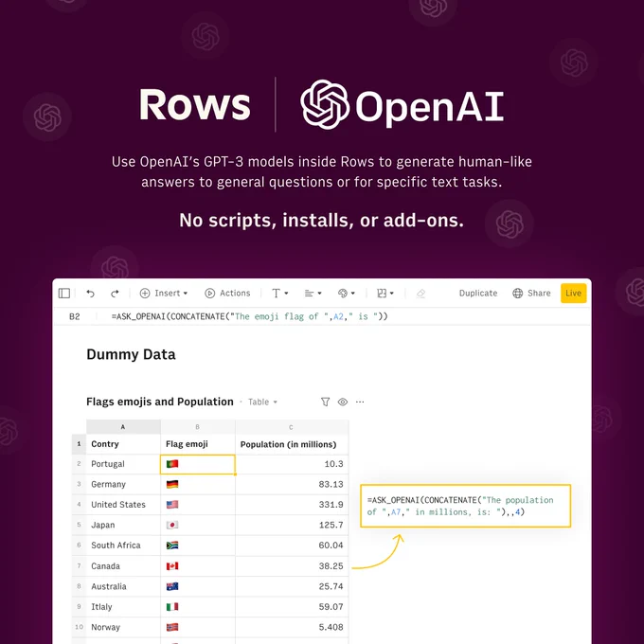Click the Share button
Viewport: 644px width, 644px height.
coord(531,294)
